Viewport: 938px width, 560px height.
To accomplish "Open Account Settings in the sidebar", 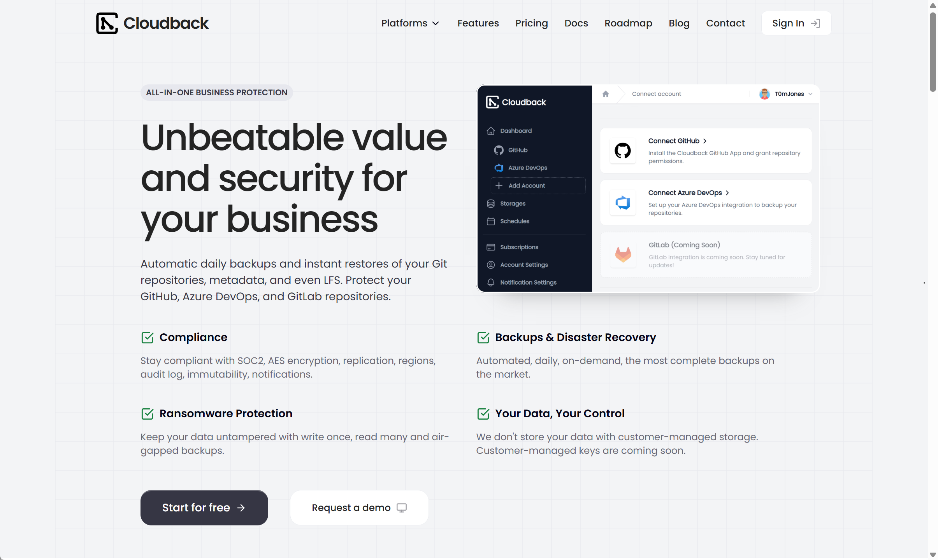I will (524, 265).
